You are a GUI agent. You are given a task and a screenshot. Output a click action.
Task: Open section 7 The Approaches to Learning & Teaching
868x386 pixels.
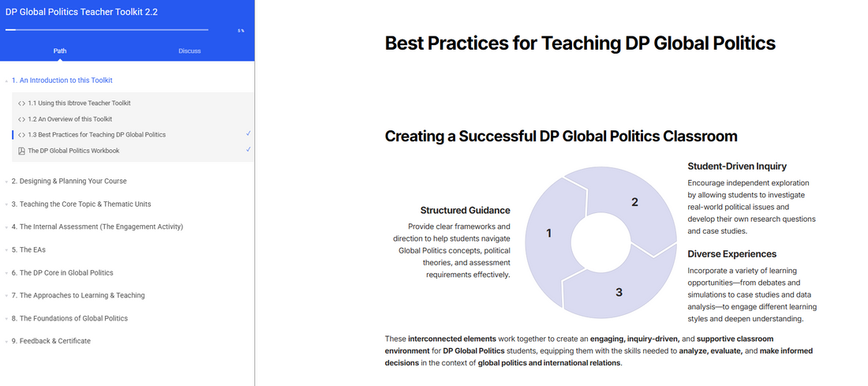coord(82,295)
